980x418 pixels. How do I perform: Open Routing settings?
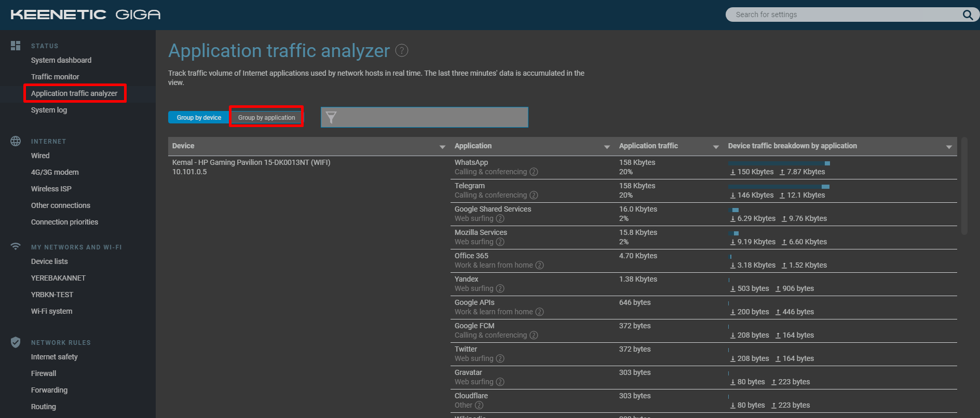43,407
